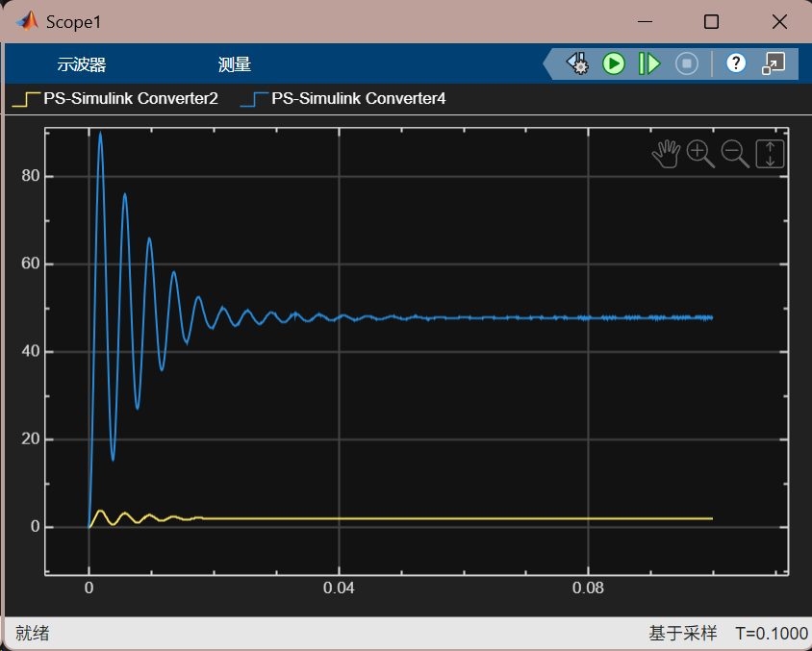Image resolution: width=812 pixels, height=651 pixels.
Task: Click the blue line swatch for Converter4
Action: (254, 99)
